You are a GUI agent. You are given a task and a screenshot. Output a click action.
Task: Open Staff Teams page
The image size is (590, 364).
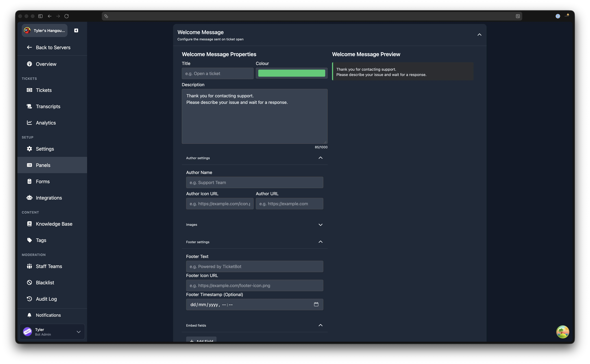tap(52, 266)
